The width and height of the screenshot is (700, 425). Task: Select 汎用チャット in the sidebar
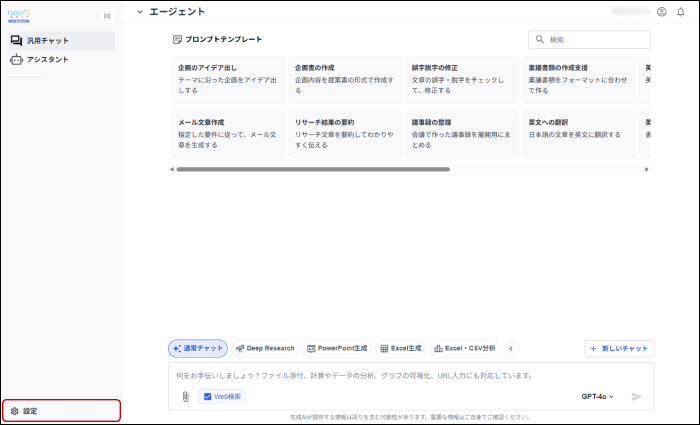coord(62,41)
